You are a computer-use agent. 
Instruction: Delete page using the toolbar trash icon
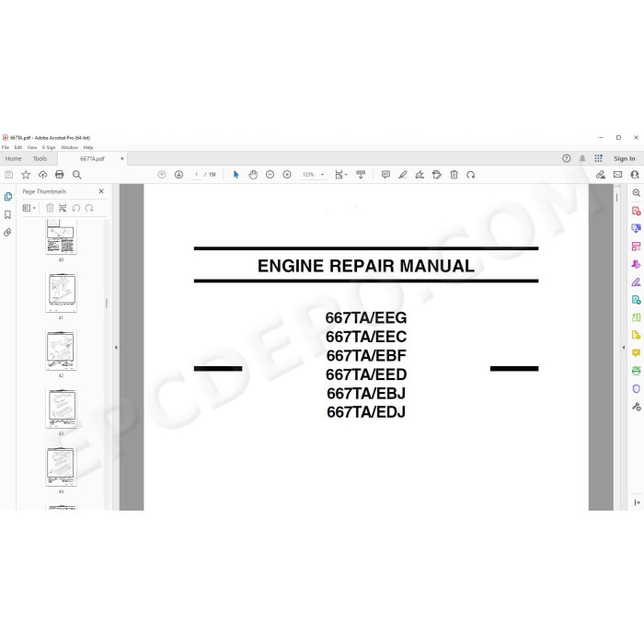[x=454, y=175]
